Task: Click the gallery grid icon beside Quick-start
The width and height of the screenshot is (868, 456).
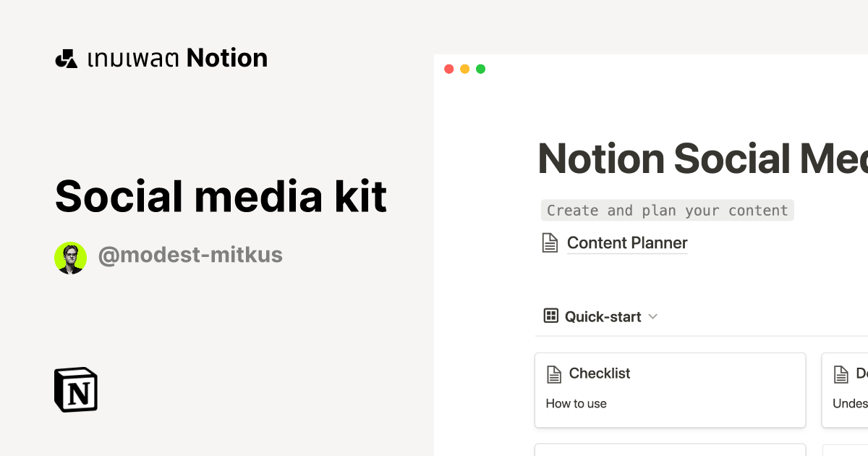Action: (550, 316)
